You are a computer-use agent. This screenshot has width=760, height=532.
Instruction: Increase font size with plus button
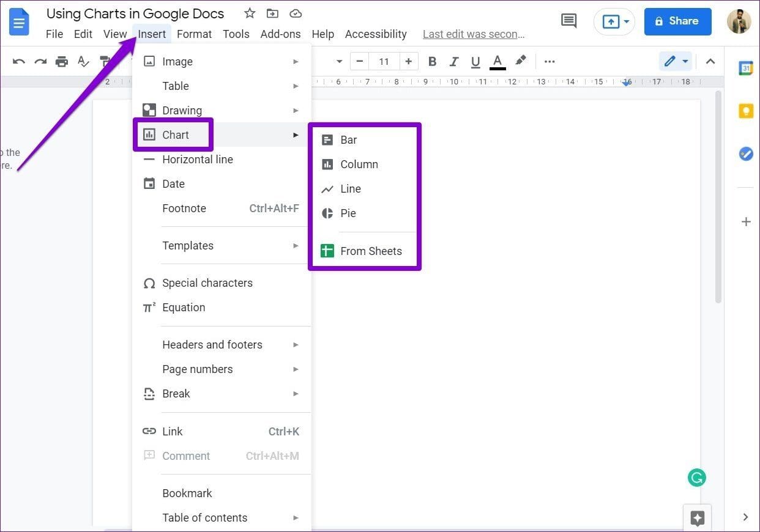coord(408,61)
